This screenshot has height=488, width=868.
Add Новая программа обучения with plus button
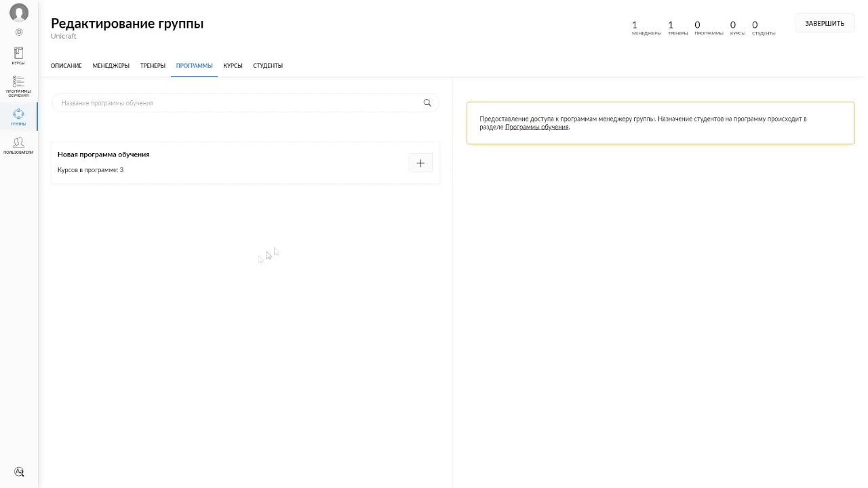click(x=420, y=163)
